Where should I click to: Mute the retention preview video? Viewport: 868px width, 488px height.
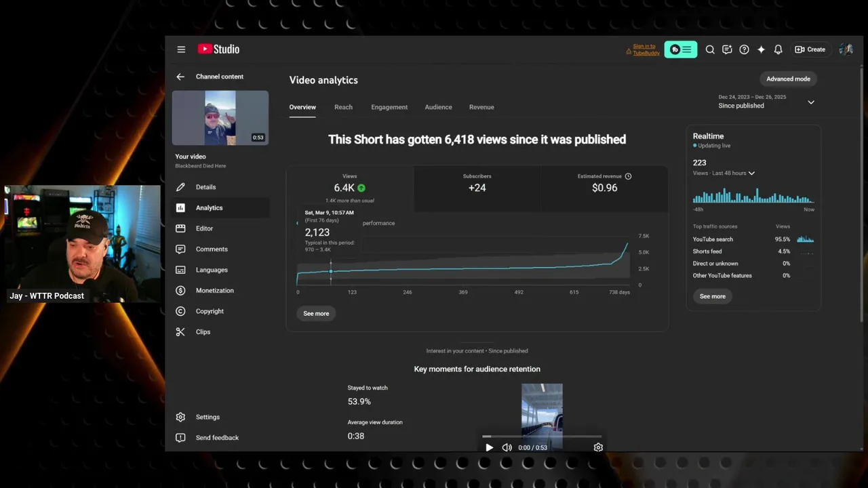pyautogui.click(x=507, y=447)
